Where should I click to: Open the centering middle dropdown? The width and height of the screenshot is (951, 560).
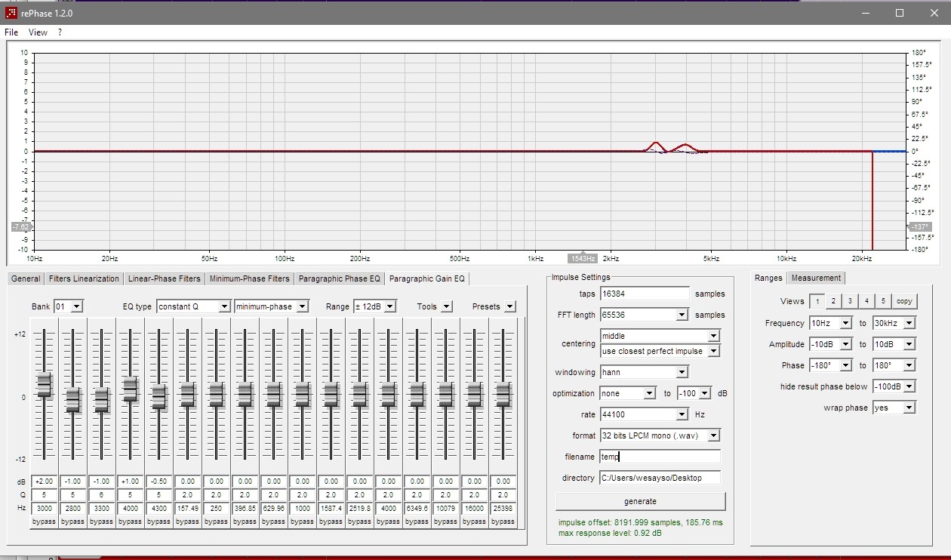660,336
